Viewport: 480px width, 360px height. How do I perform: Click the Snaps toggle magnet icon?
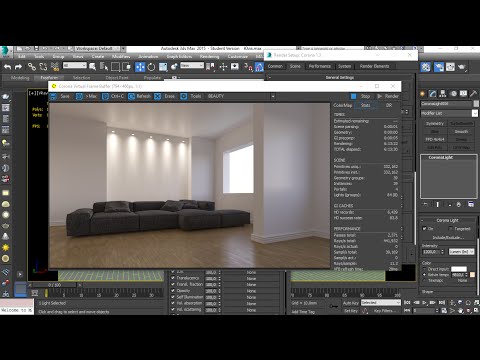click(x=248, y=67)
